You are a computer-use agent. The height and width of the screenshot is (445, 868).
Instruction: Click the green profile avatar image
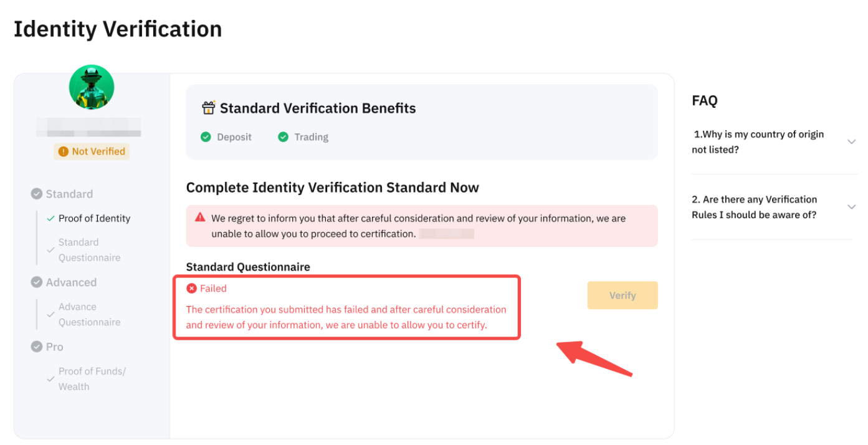[92, 87]
